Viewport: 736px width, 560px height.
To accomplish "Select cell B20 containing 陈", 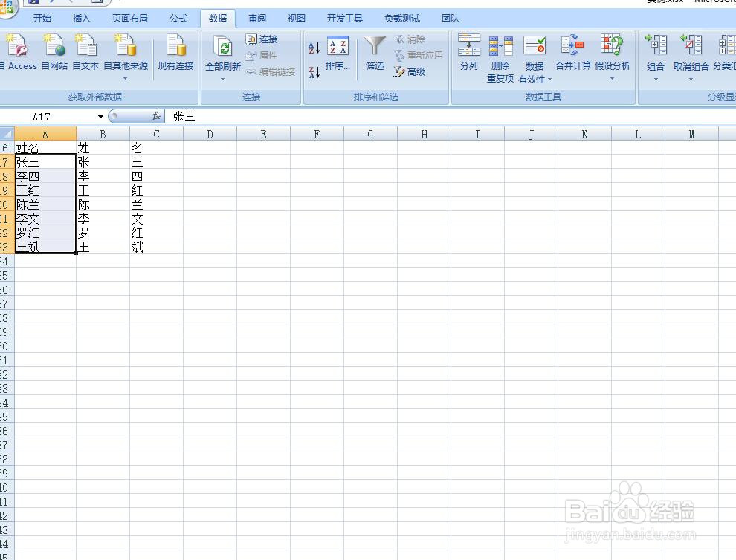I will (x=103, y=205).
